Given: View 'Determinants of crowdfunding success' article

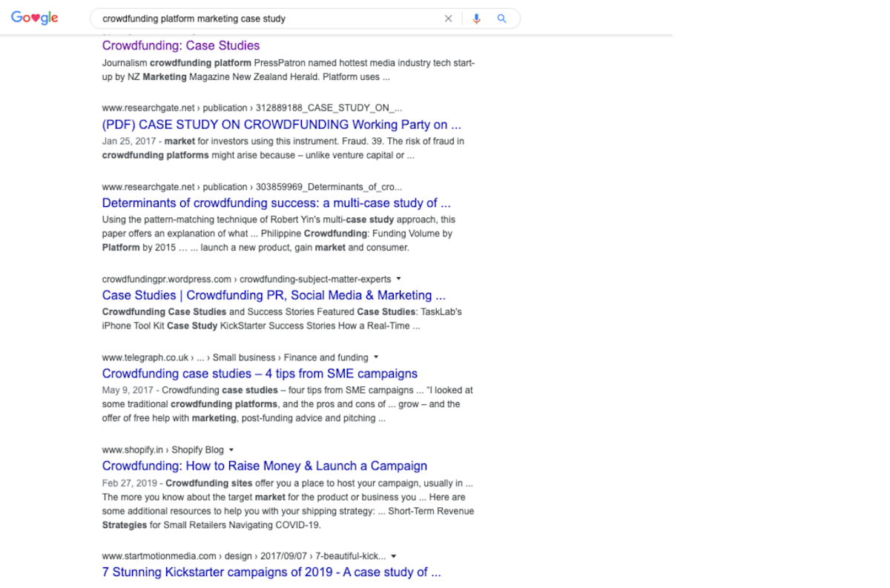Looking at the screenshot, I should [x=277, y=202].
